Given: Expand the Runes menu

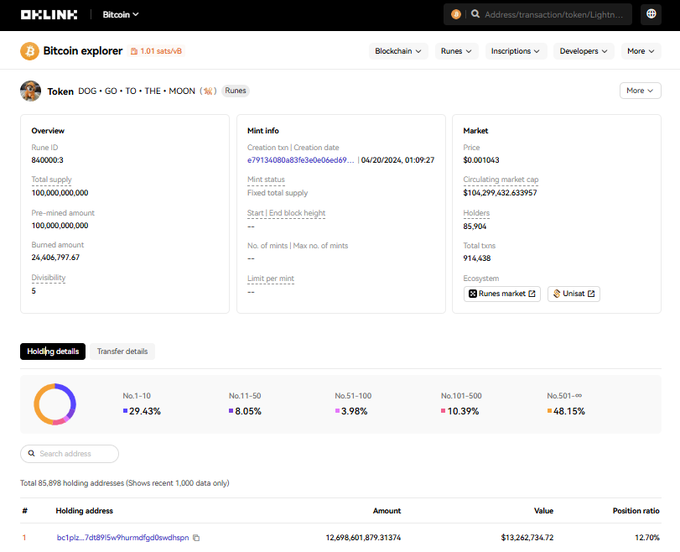Looking at the screenshot, I should (456, 51).
